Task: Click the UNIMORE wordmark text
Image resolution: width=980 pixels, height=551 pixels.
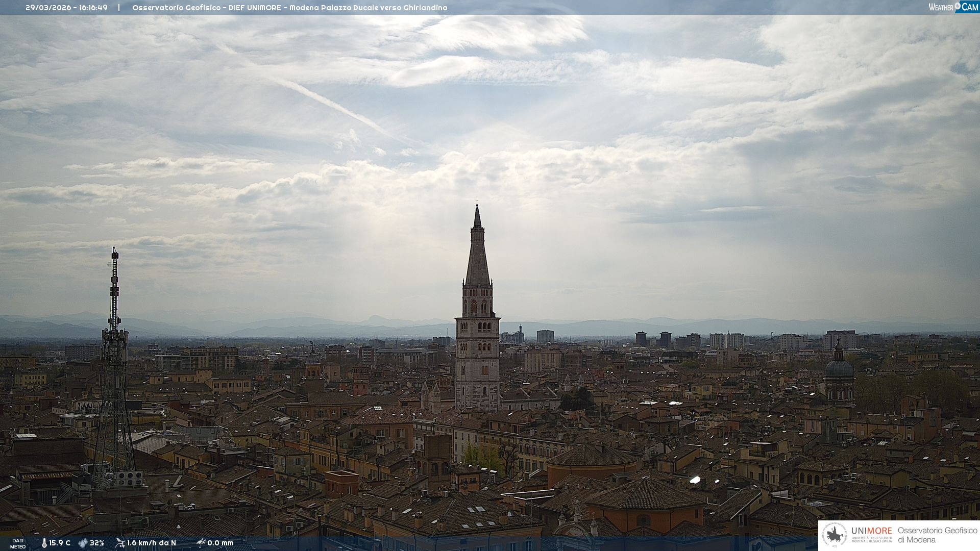Action: click(871, 531)
